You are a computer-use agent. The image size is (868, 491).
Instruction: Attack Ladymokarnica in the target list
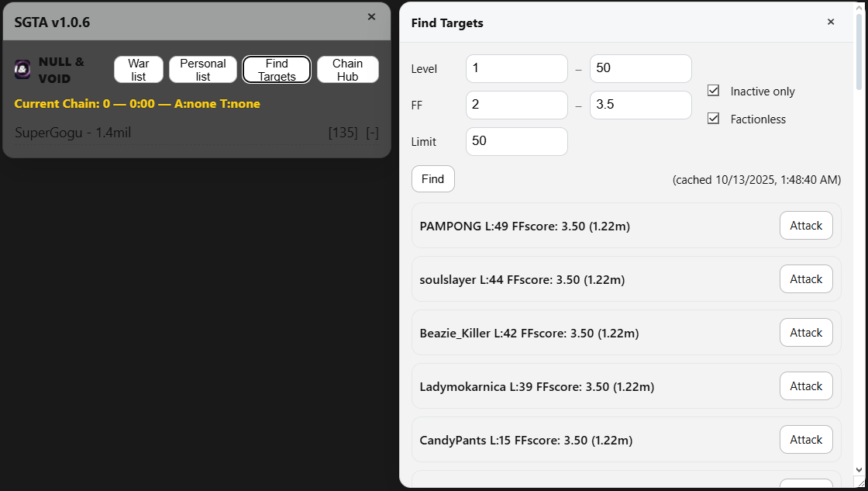point(806,386)
